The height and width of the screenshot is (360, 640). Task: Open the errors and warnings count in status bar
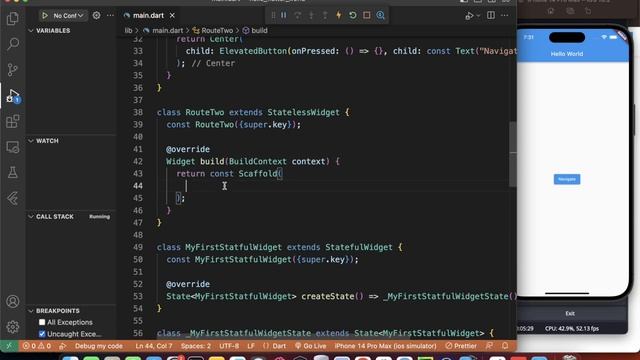[x=37, y=346]
